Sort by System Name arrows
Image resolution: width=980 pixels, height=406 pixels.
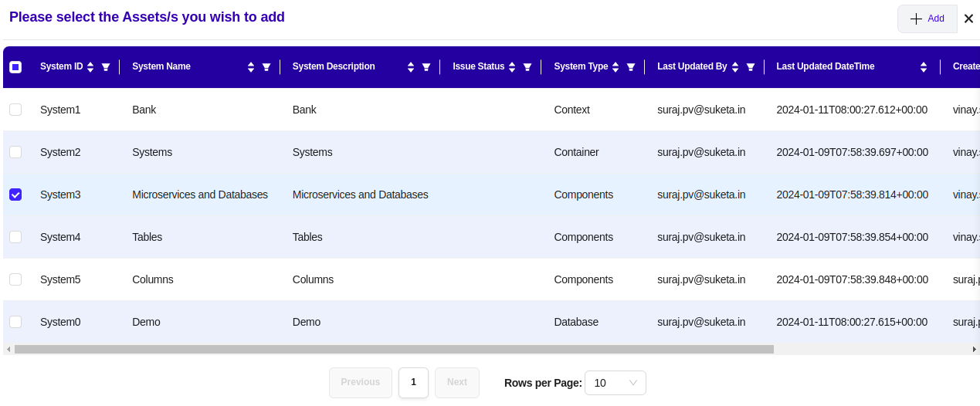click(x=251, y=67)
